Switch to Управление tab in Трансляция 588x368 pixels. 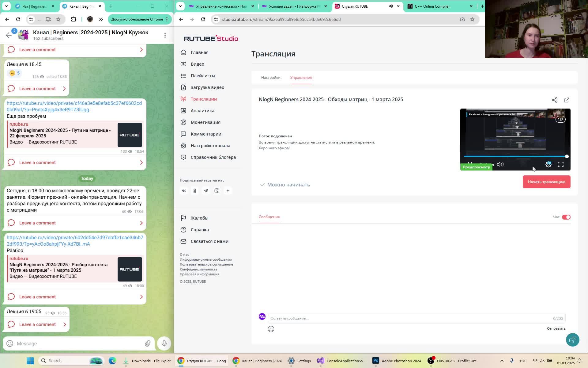click(301, 78)
